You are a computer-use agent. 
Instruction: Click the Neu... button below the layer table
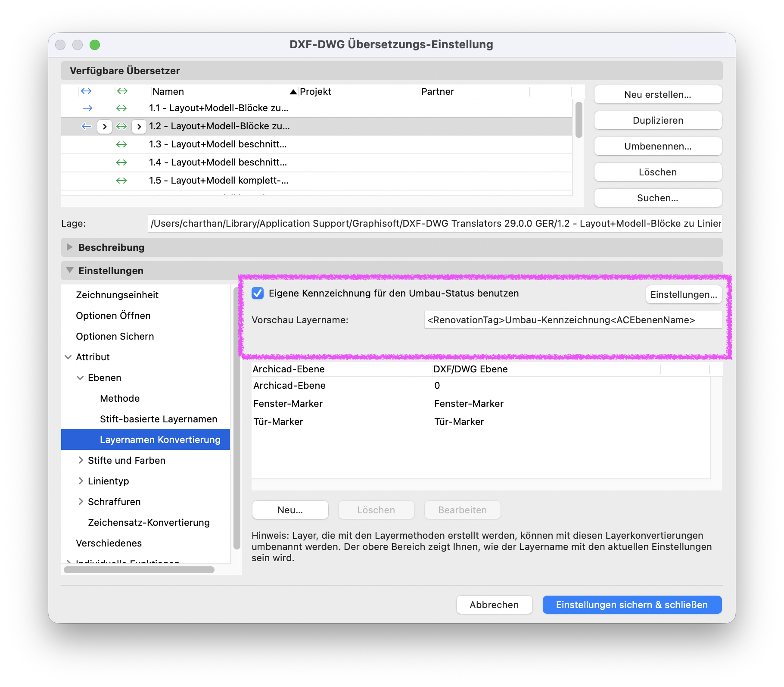coord(290,510)
